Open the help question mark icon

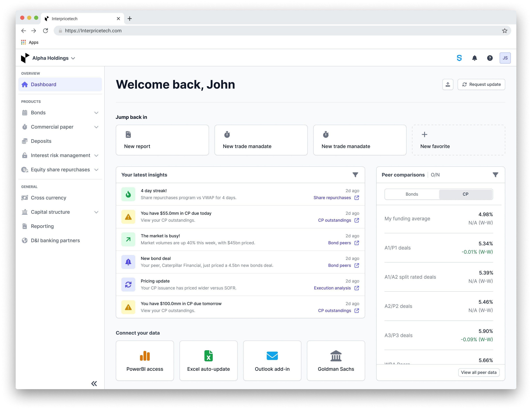[490, 58]
